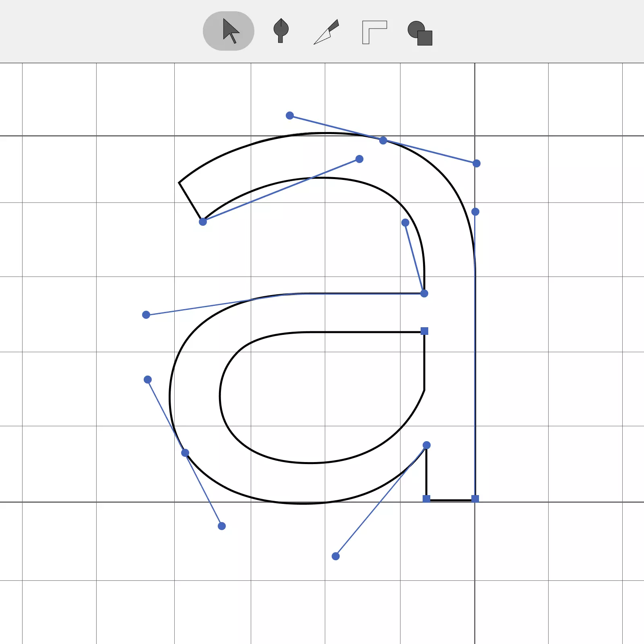Click the right handle of the top arch node
This screenshot has width=644, height=644.
(477, 163)
